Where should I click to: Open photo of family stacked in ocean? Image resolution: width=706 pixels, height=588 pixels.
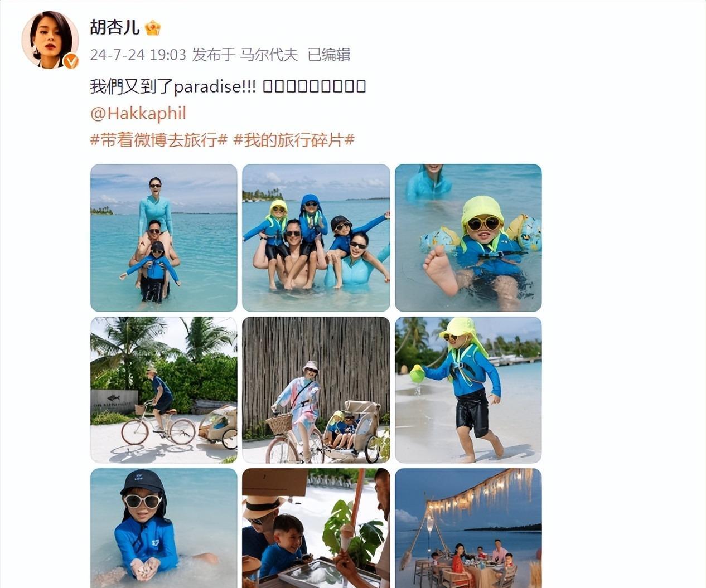[164, 237]
